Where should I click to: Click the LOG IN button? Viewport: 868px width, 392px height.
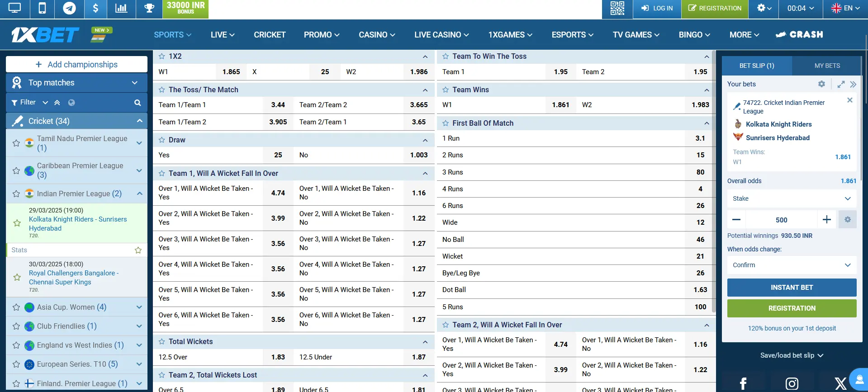point(657,8)
